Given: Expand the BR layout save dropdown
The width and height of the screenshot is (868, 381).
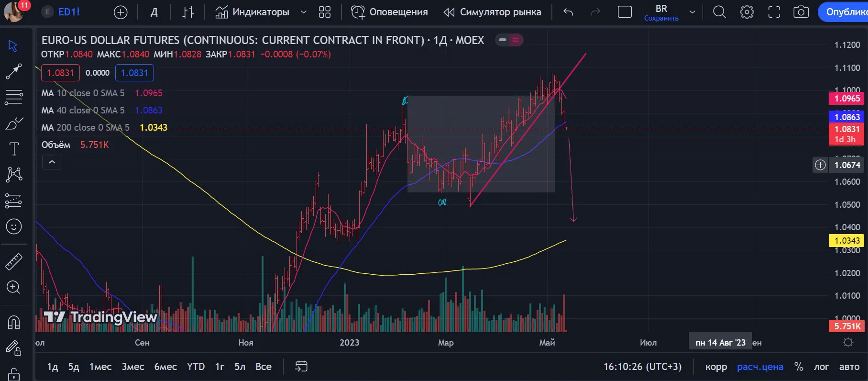Looking at the screenshot, I should click(692, 12).
